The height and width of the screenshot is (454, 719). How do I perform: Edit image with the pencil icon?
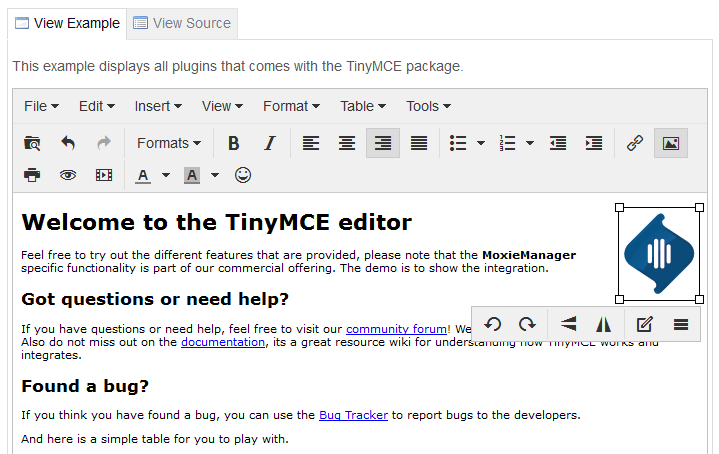coord(645,325)
